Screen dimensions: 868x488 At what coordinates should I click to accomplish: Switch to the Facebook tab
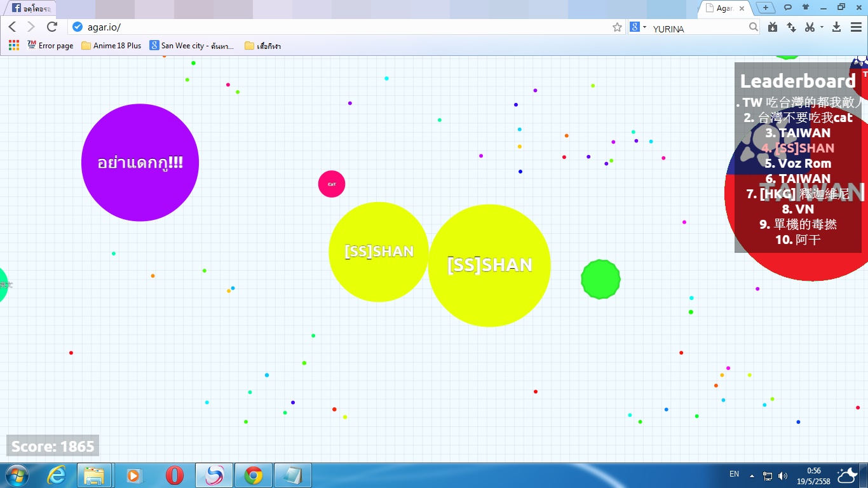tap(29, 9)
